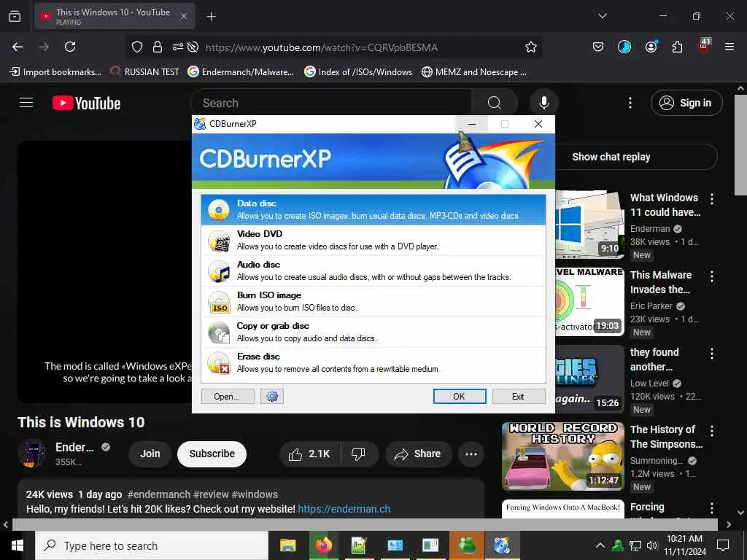Expand the list all tabs chevron
The image size is (747, 560).
click(x=602, y=16)
